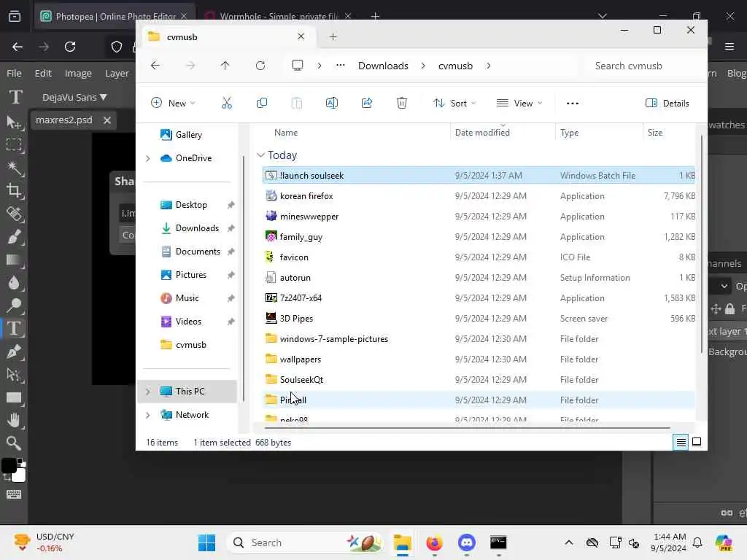The width and height of the screenshot is (747, 560).
Task: Select the Pen tool in Photopea
Action: tap(14, 351)
